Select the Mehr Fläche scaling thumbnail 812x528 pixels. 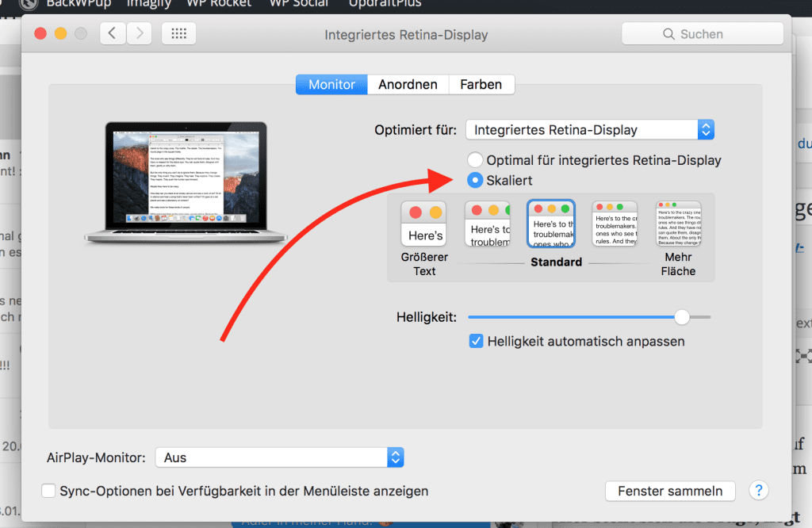coord(678,224)
